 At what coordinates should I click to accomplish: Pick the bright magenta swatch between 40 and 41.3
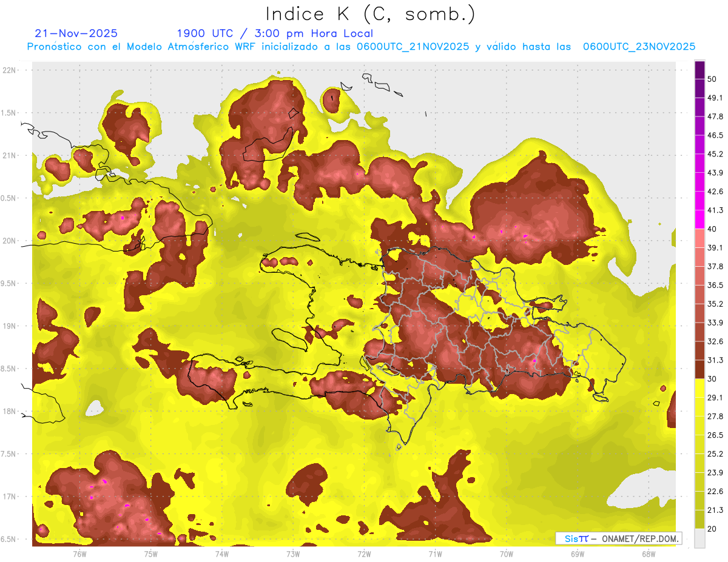699,219
